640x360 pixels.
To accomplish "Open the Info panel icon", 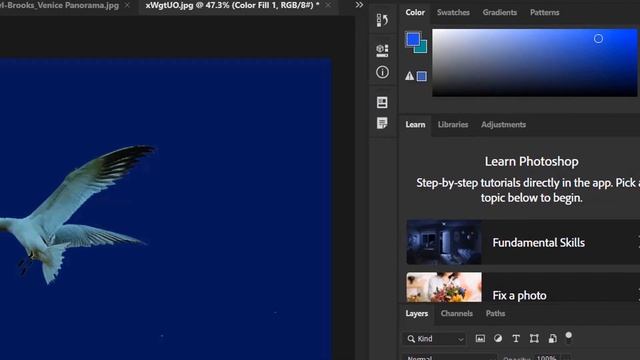I will click(382, 72).
